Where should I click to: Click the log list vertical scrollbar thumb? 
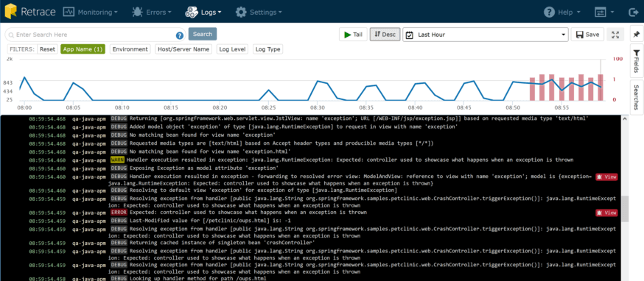pos(625,209)
